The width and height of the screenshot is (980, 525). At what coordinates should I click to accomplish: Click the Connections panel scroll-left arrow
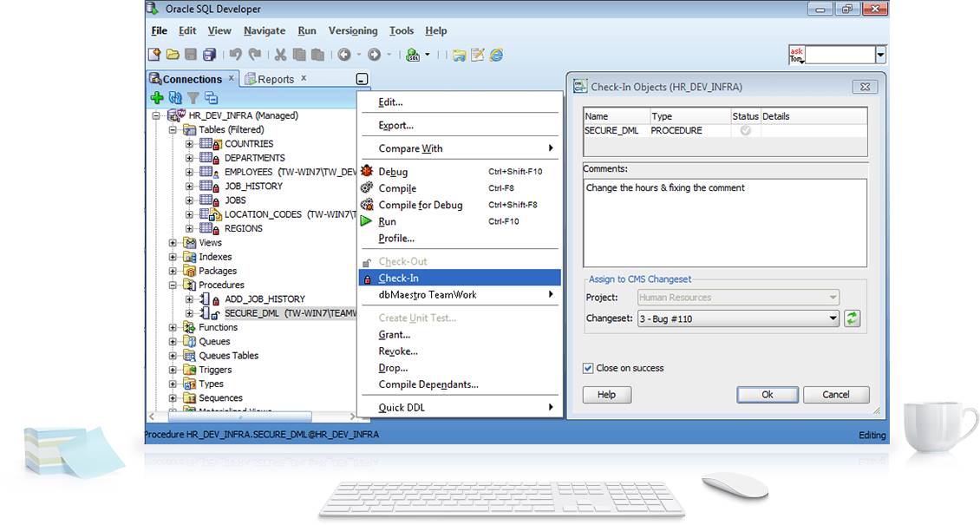coord(152,416)
